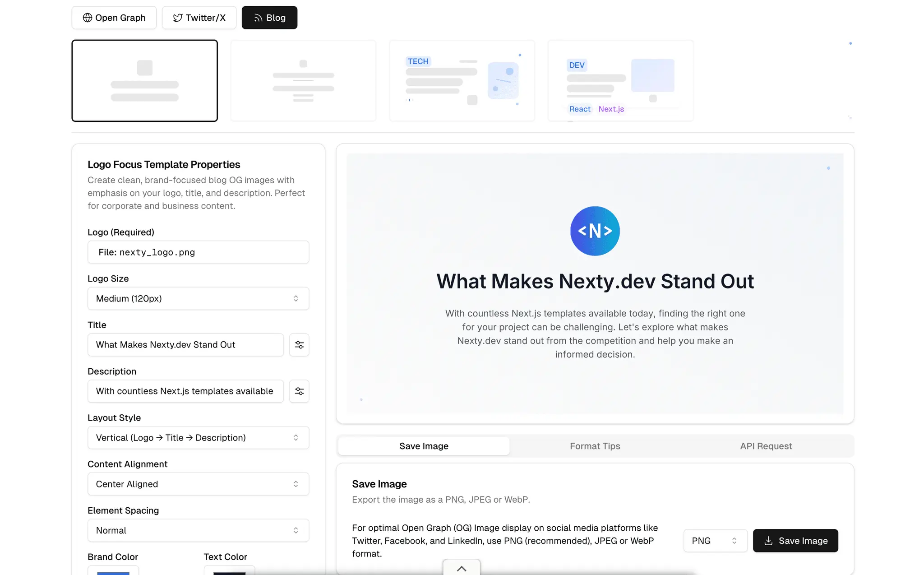Click the "Export the image as a PNG, JPEG or WebP." text
This screenshot has width=924, height=575.
point(441,500)
